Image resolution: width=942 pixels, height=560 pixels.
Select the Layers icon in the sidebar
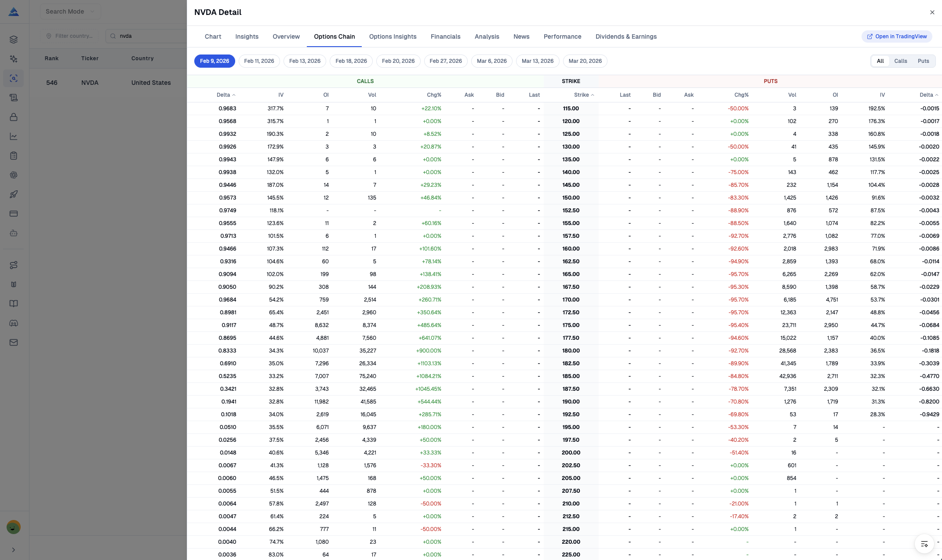tap(14, 39)
